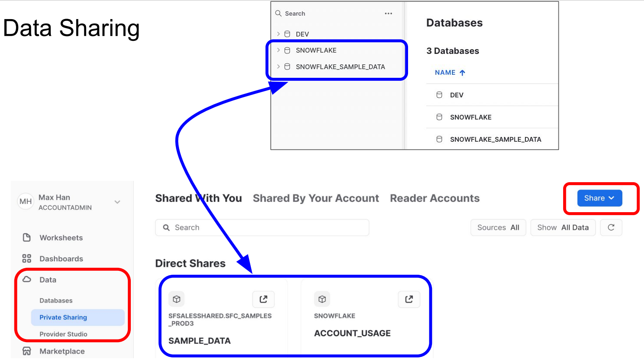
Task: Open the Dashboards grid icon
Action: coord(27,258)
